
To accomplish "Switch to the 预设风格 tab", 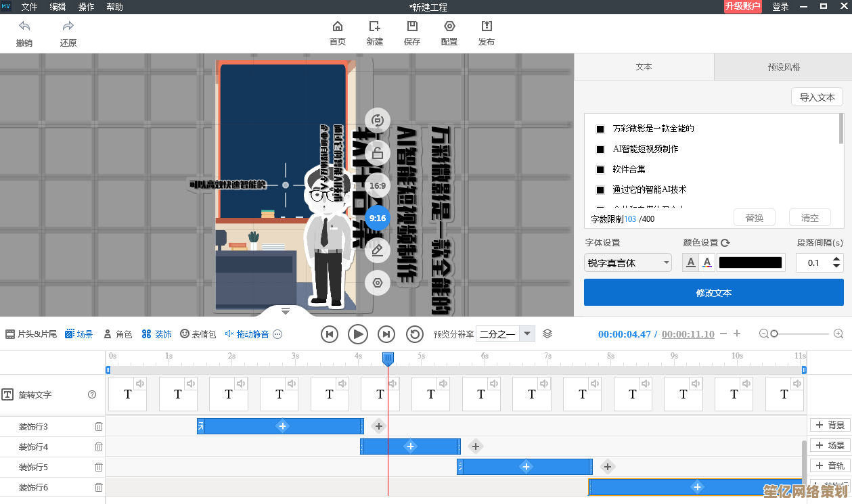I will (x=783, y=67).
